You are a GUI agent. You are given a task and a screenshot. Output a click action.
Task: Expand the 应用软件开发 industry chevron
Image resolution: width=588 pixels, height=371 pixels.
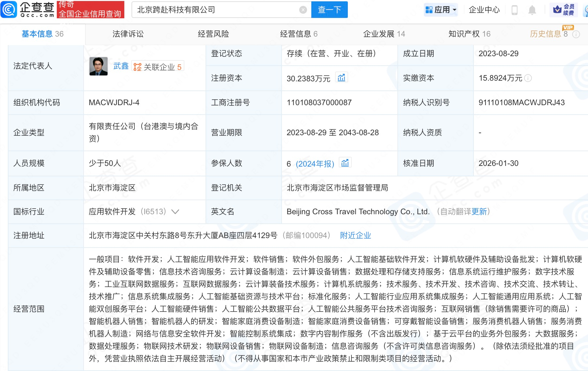175,212
